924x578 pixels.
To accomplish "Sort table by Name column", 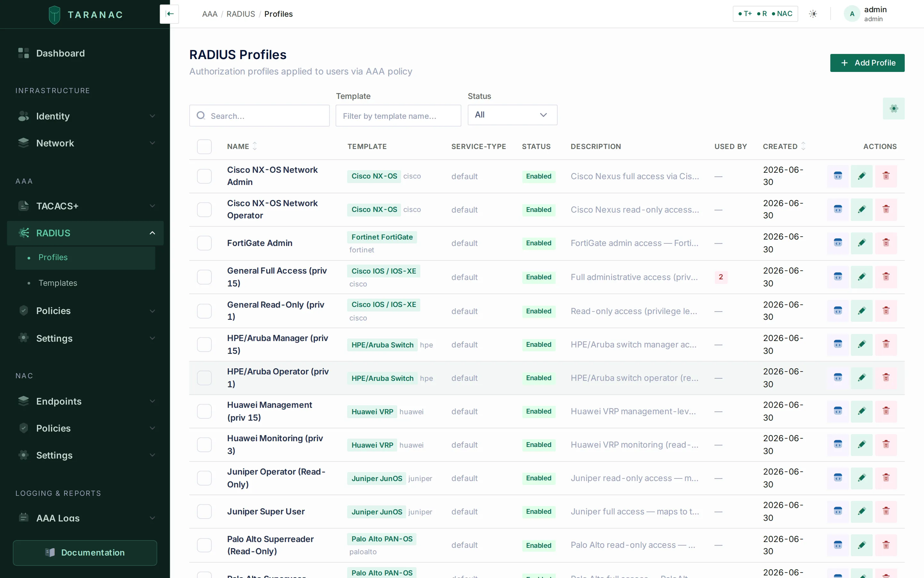I will (242, 146).
